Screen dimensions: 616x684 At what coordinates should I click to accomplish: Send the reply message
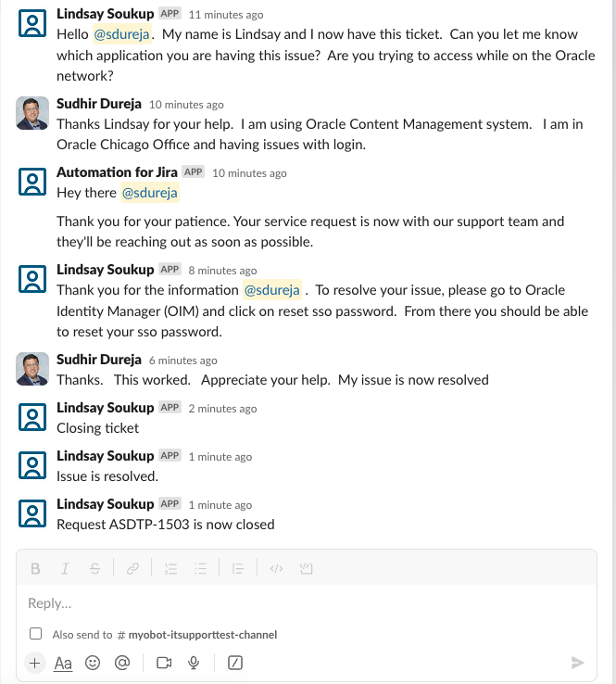577,663
